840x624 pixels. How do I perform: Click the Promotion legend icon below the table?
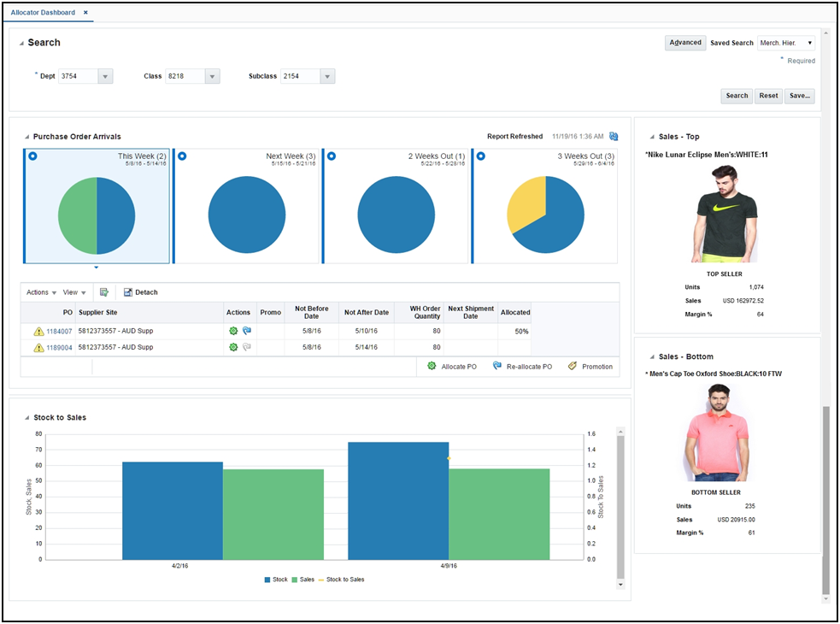(x=570, y=366)
